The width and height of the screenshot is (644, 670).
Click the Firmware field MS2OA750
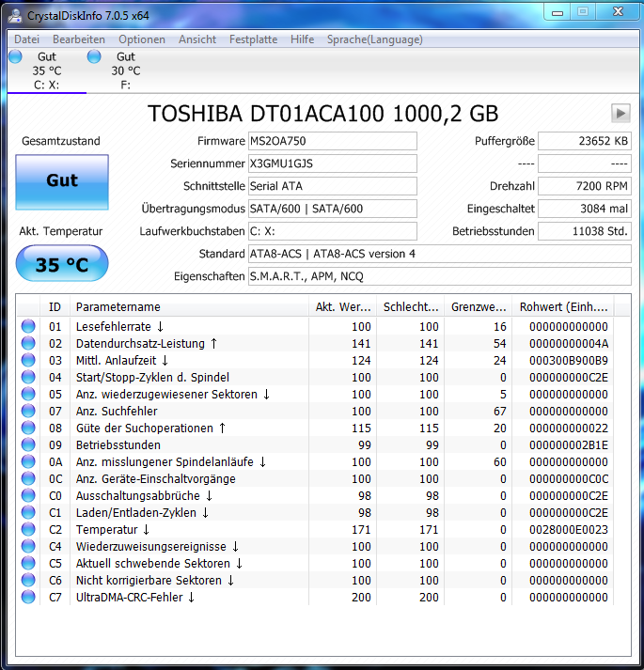[332, 141]
